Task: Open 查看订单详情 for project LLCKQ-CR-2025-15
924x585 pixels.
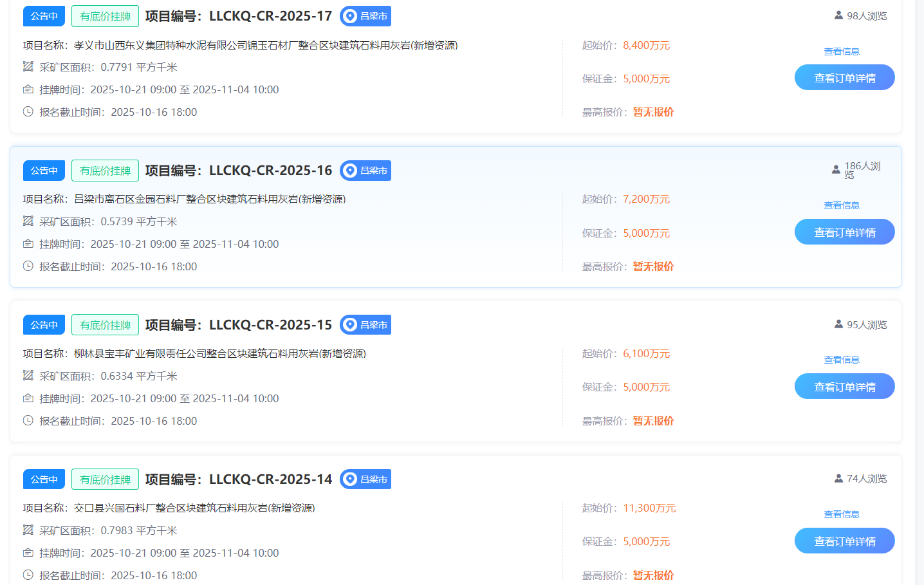Action: click(844, 387)
